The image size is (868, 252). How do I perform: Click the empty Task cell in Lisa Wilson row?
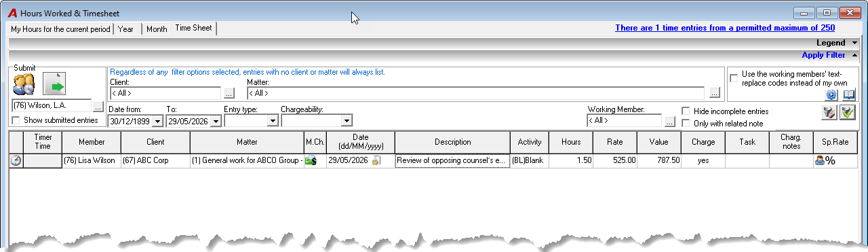click(747, 161)
